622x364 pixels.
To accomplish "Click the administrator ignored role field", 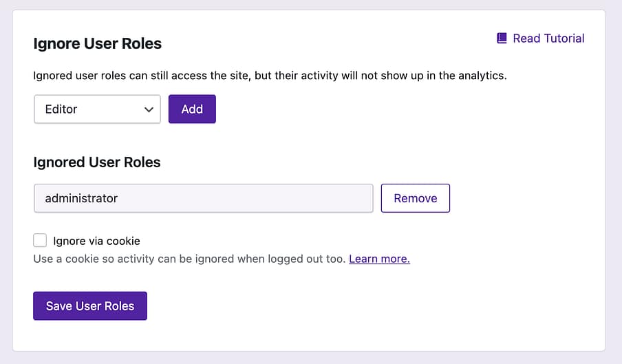I will (x=203, y=198).
